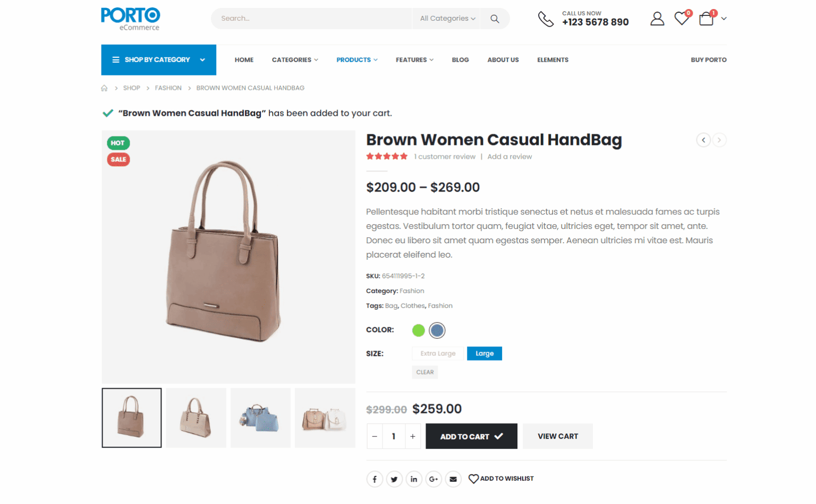Open the user account icon
816x504 pixels.
coord(657,19)
